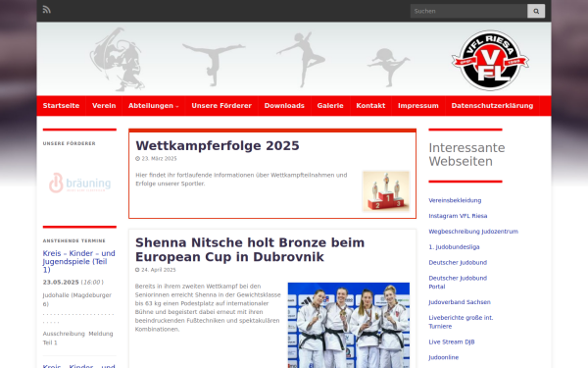Click the judo throw silhouette in header
The height and width of the screenshot is (368, 588).
click(x=118, y=59)
